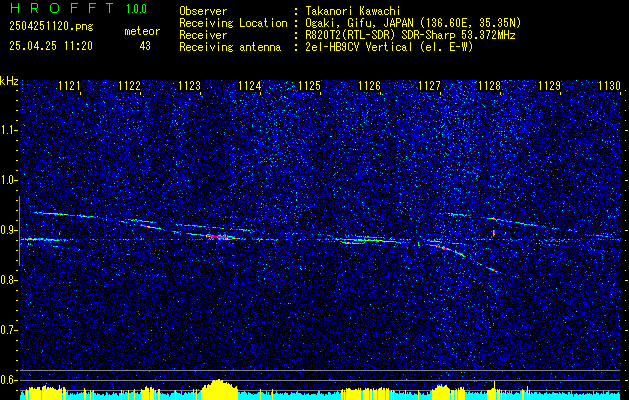Click the Receiving Location label
This screenshot has width=629, height=400.
coord(233,23)
